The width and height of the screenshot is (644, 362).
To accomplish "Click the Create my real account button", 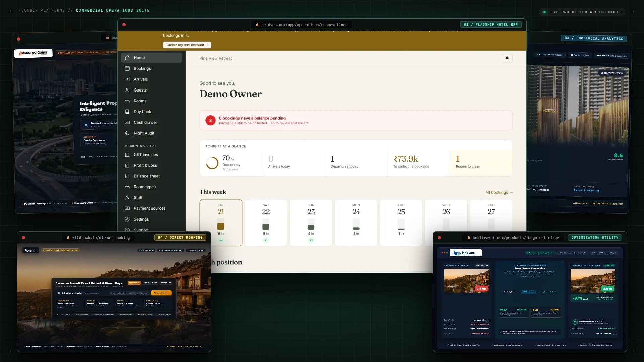I will [x=187, y=45].
